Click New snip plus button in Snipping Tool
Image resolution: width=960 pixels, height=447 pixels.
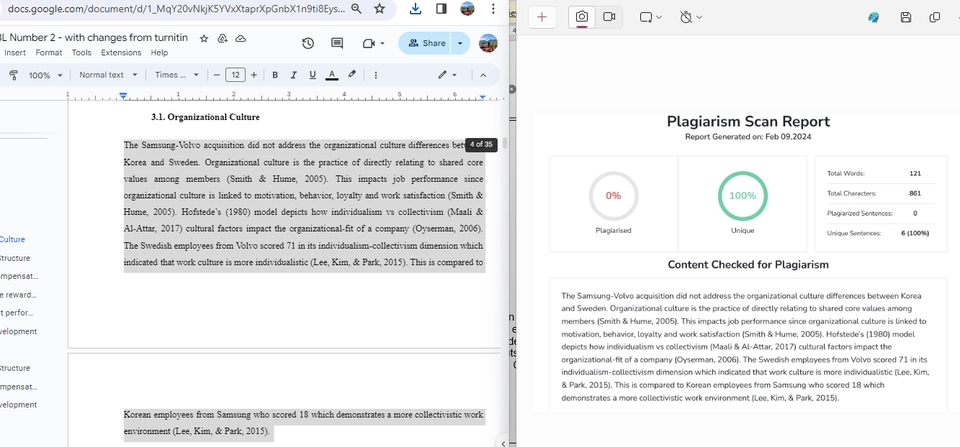(x=542, y=17)
